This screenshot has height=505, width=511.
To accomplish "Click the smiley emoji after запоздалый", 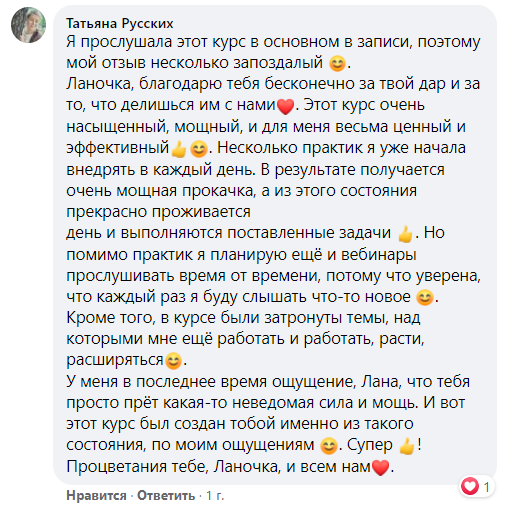I will pos(337,64).
